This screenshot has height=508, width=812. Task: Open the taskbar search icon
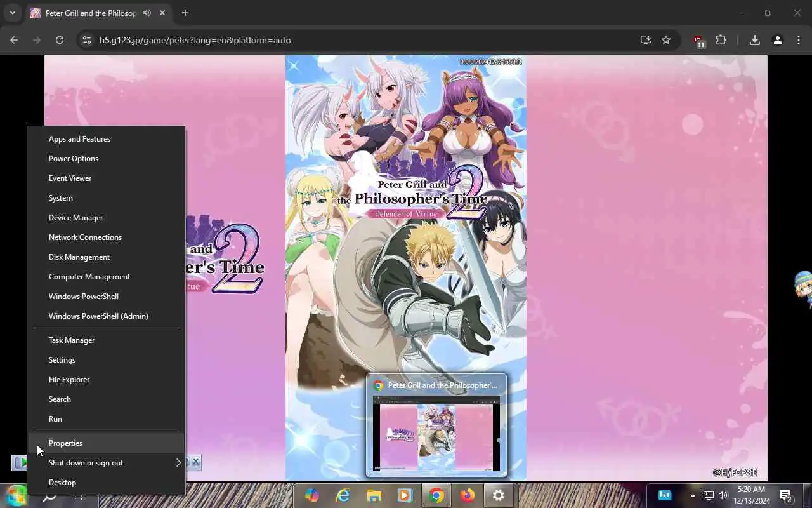point(49,497)
